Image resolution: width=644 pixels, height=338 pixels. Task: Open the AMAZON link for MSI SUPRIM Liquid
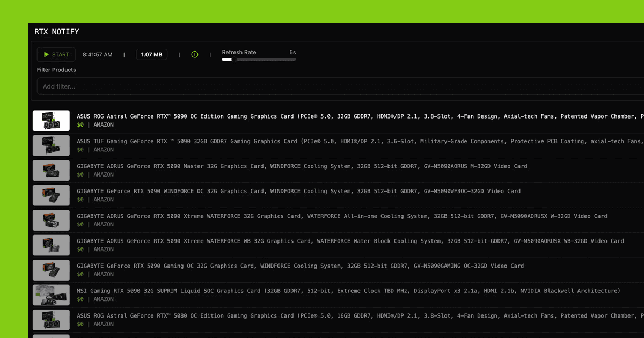coord(103,299)
